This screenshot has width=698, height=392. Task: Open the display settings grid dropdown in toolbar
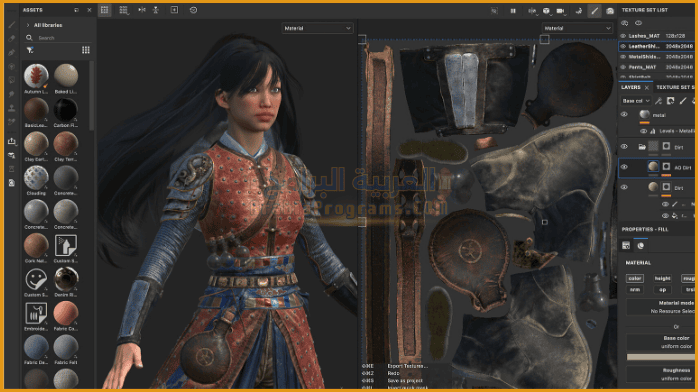tap(124, 10)
